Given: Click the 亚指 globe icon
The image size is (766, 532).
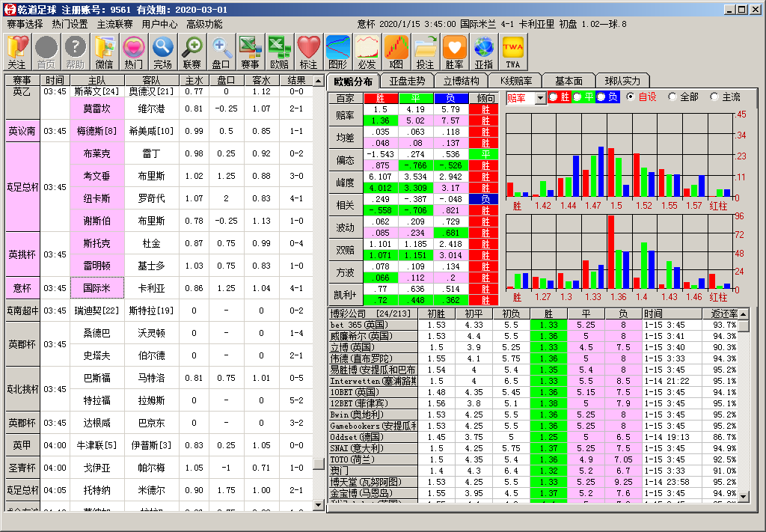Looking at the screenshot, I should tap(484, 52).
